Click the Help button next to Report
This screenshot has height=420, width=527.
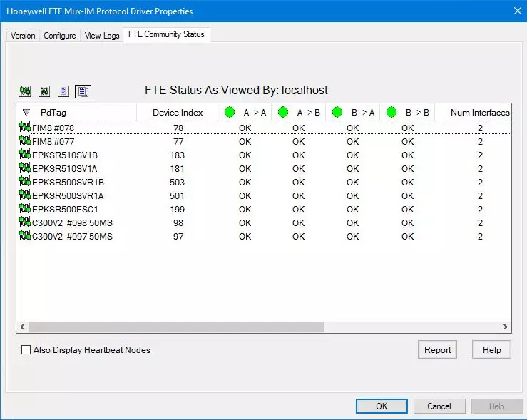(x=492, y=350)
